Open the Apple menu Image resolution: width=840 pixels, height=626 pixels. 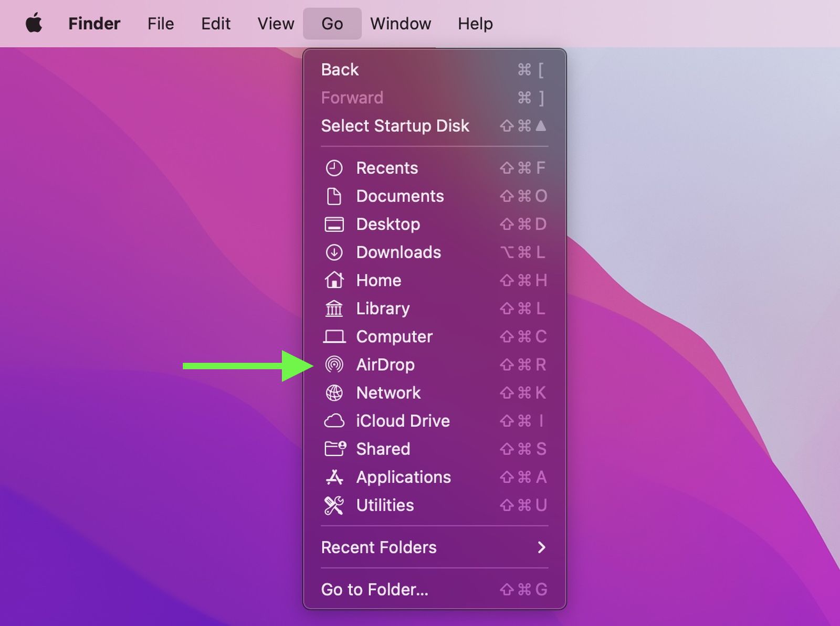tap(34, 24)
